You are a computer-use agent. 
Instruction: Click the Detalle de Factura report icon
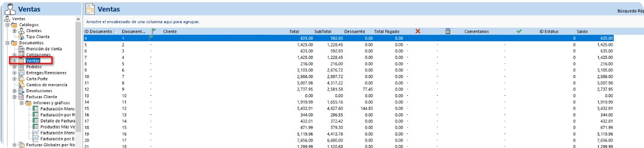pos(36,121)
